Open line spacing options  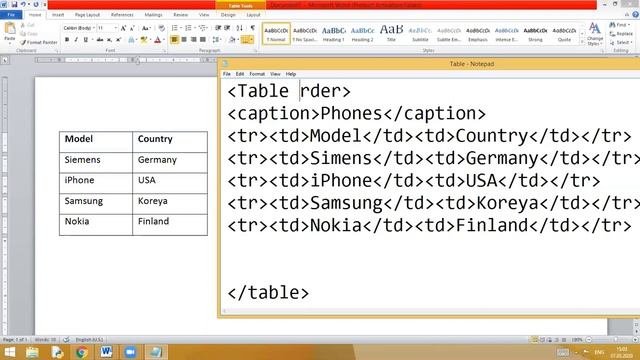(x=216, y=40)
